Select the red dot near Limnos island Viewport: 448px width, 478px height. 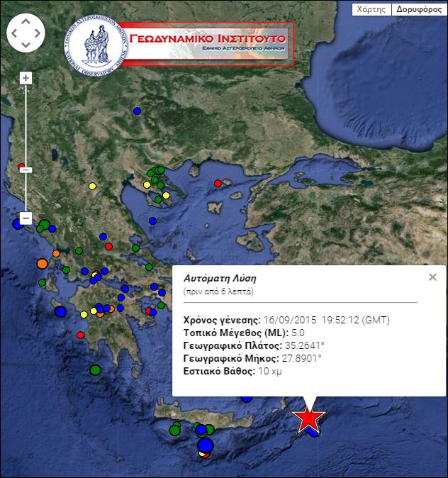click(218, 183)
